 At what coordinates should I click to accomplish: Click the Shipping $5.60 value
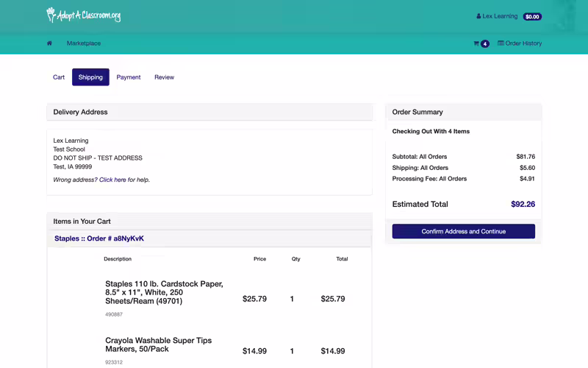click(527, 168)
